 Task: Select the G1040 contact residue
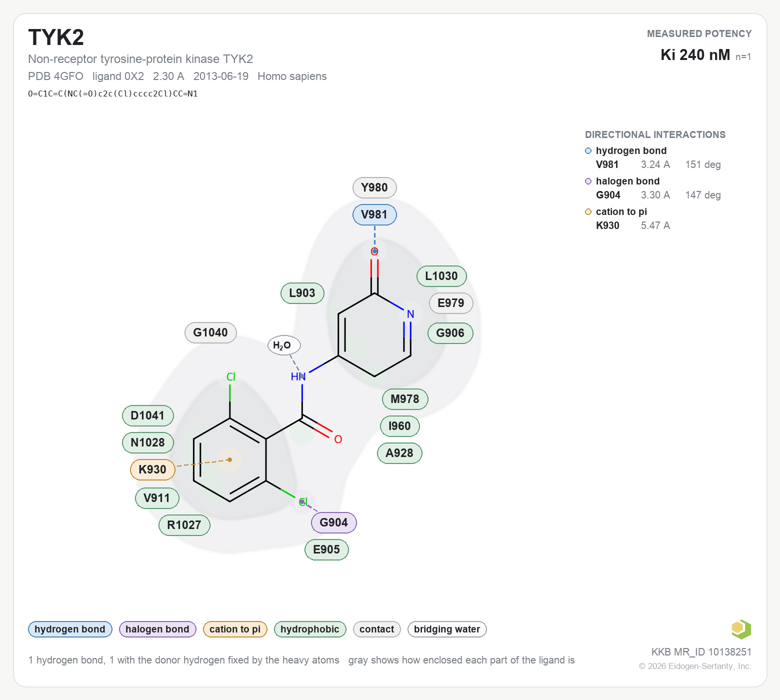coord(210,332)
